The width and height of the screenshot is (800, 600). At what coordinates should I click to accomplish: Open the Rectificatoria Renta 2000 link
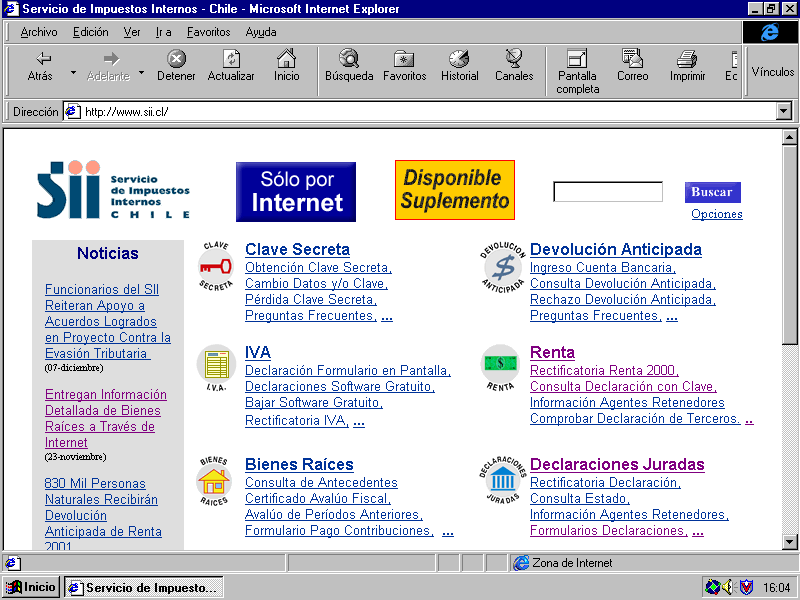pos(605,370)
